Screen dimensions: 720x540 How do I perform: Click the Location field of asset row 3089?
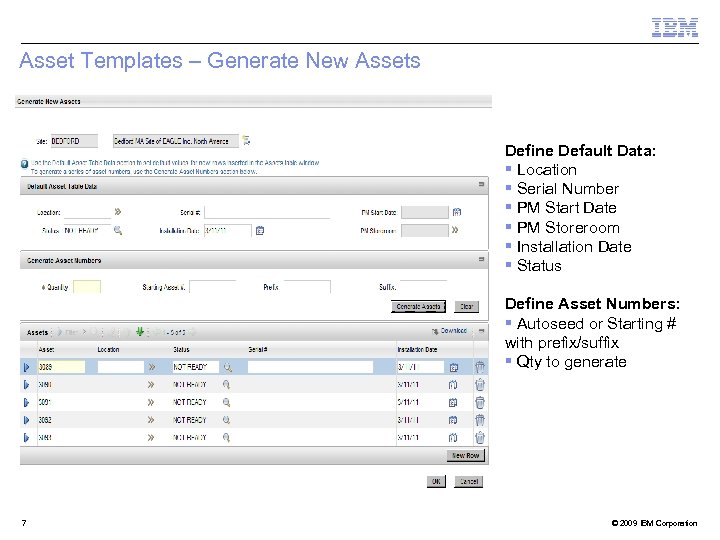point(121,367)
